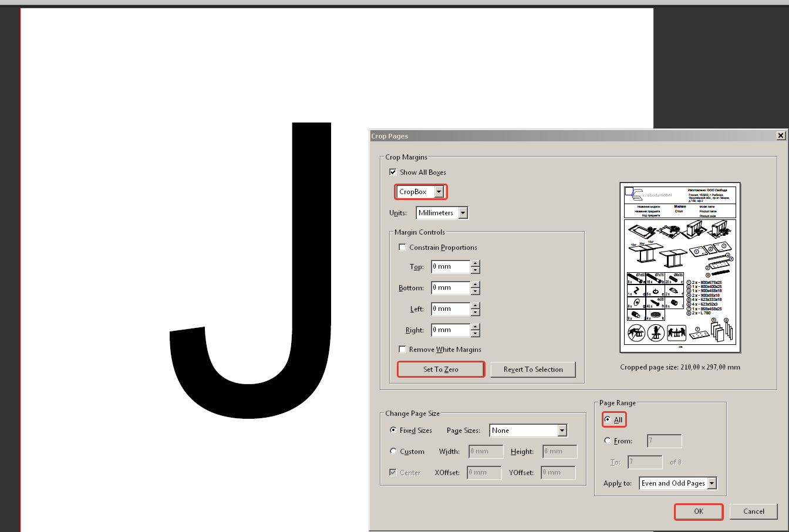Click the Top margin input field
The image size is (789, 532).
(450, 266)
